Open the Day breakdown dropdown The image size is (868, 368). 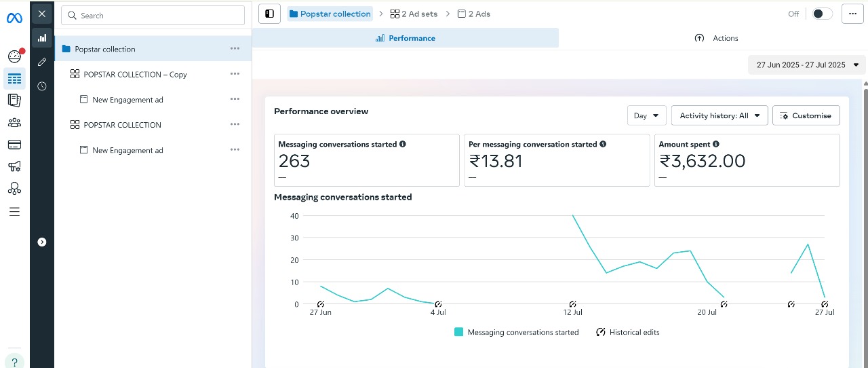tap(646, 115)
